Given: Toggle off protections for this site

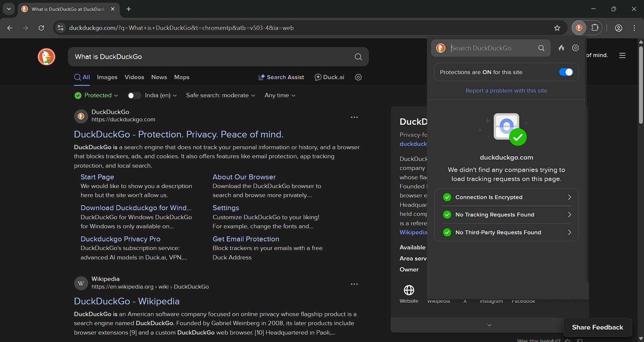Looking at the screenshot, I should (566, 72).
